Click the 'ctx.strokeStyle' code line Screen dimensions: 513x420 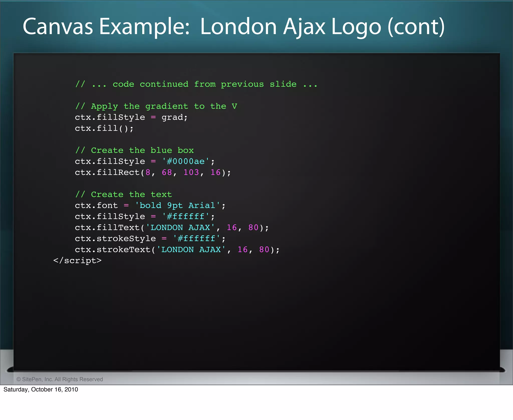pyautogui.click(x=150, y=239)
